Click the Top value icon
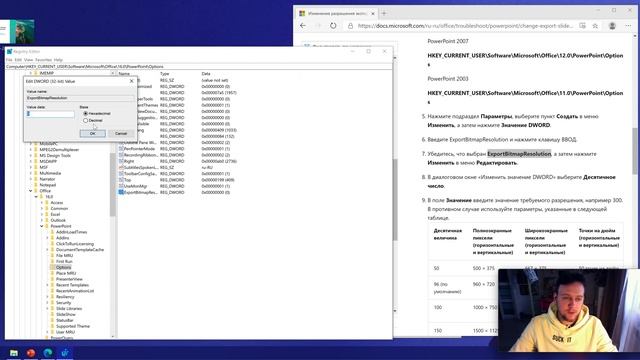Image resolution: width=640 pixels, height=360 pixels. point(121,180)
